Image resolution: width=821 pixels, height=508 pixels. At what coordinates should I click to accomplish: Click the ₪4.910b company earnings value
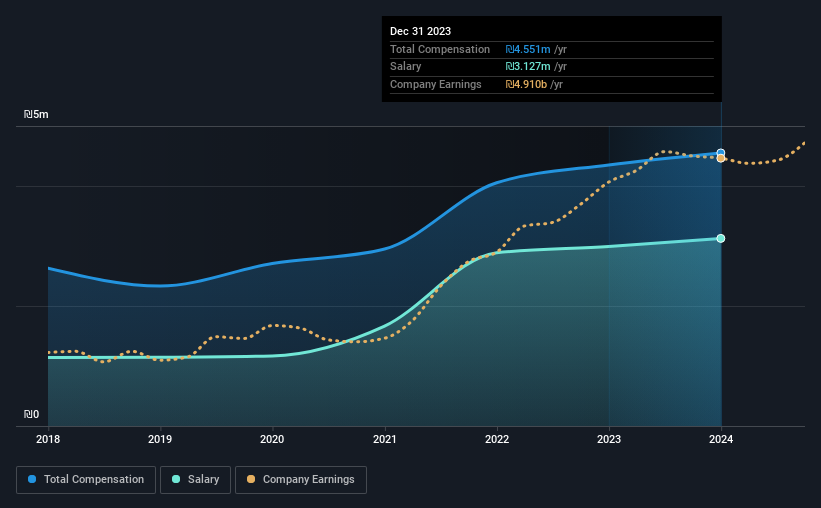coord(526,84)
